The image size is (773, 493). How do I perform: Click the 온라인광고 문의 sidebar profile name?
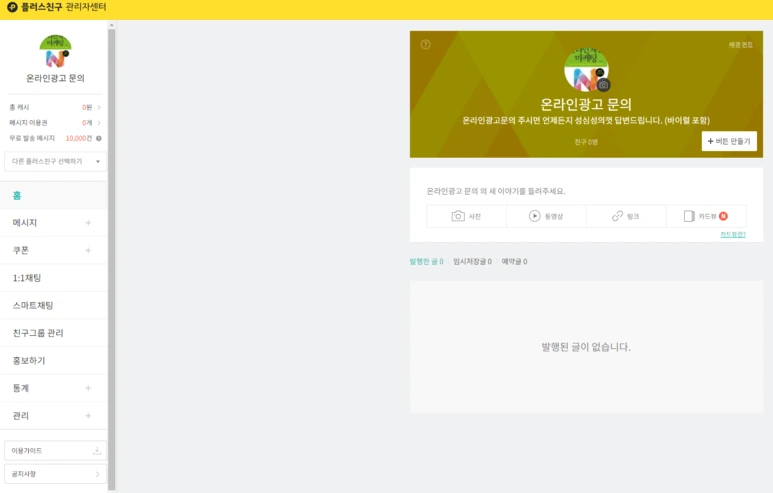tap(55, 78)
